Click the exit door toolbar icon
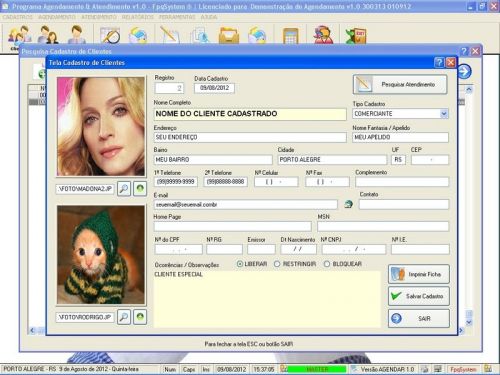The image size is (500, 375). (x=356, y=36)
